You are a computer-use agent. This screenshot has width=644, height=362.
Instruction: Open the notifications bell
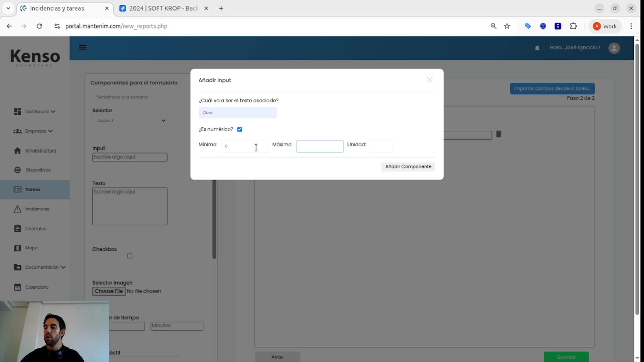[x=537, y=48]
